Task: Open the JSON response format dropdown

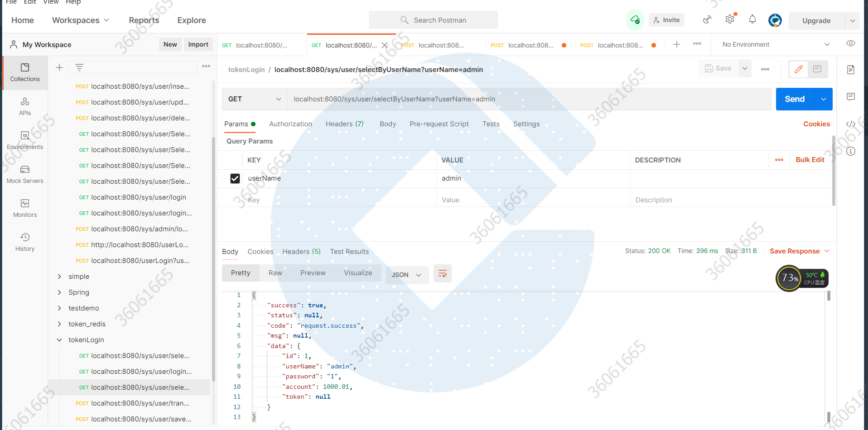Action: coord(407,275)
